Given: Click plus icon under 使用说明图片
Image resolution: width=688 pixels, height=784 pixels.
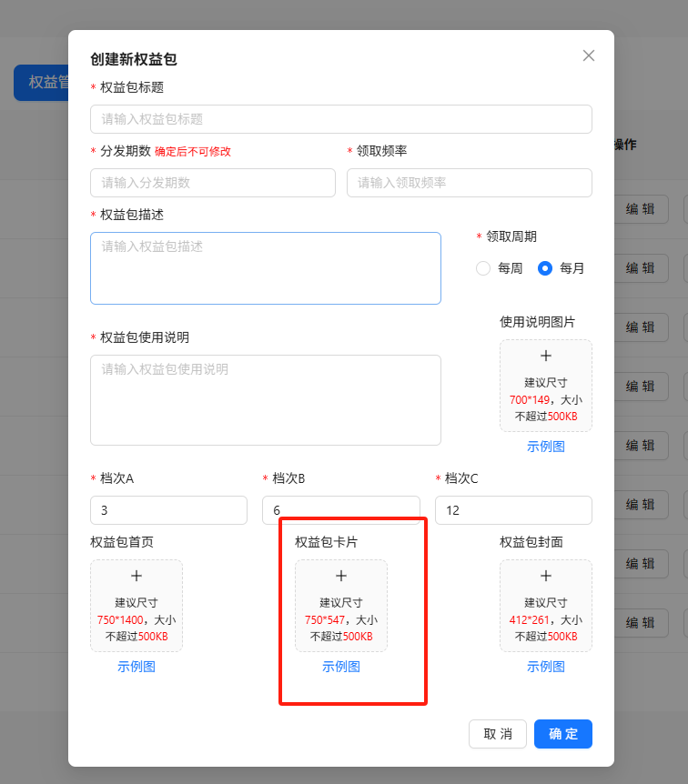Looking at the screenshot, I should [546, 357].
